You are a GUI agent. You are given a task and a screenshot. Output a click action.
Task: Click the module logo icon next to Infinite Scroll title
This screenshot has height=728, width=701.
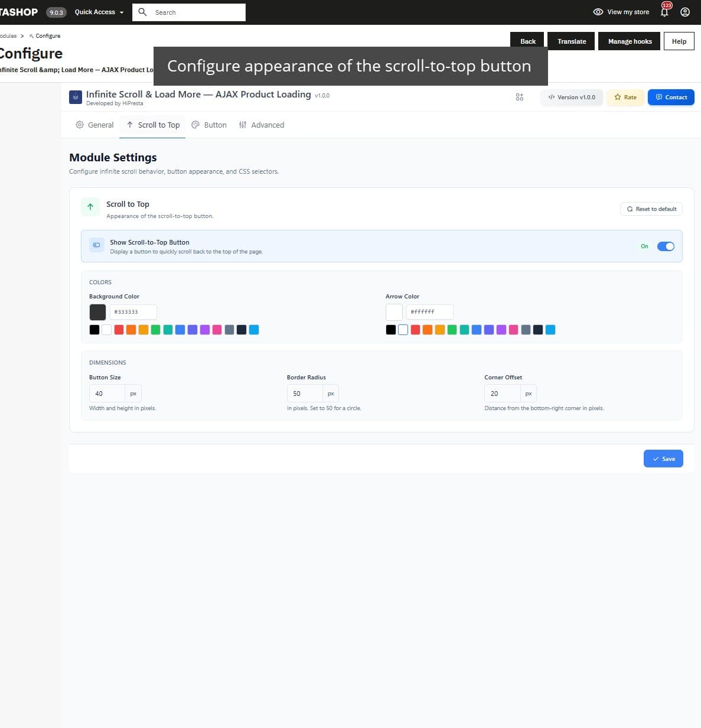pyautogui.click(x=76, y=97)
